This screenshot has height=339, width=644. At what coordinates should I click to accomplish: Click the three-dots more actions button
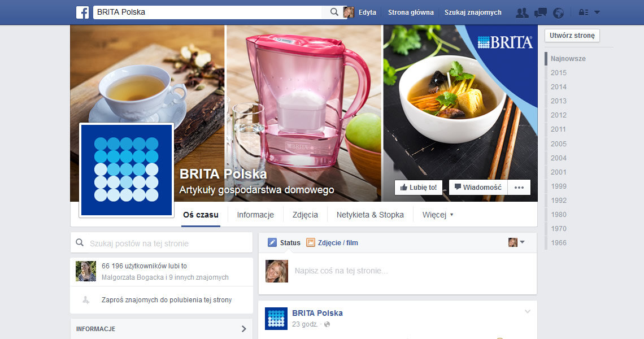(x=519, y=188)
